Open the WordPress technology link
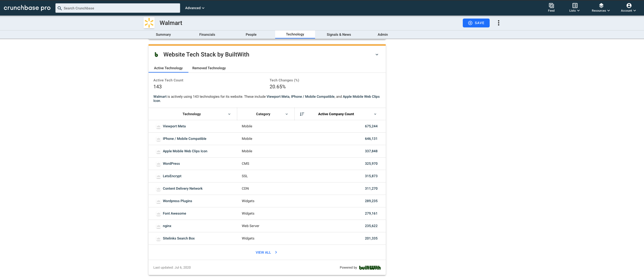Image resolution: width=644 pixels, height=278 pixels. [171, 164]
